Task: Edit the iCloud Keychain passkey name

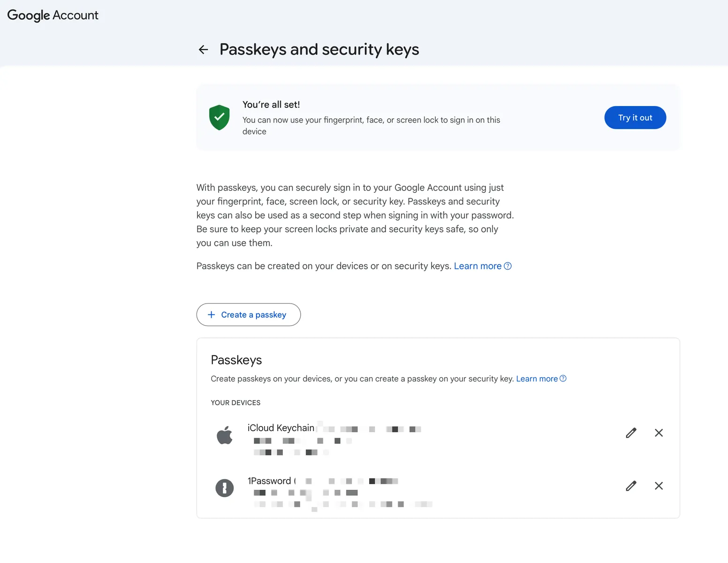Action: pos(631,433)
